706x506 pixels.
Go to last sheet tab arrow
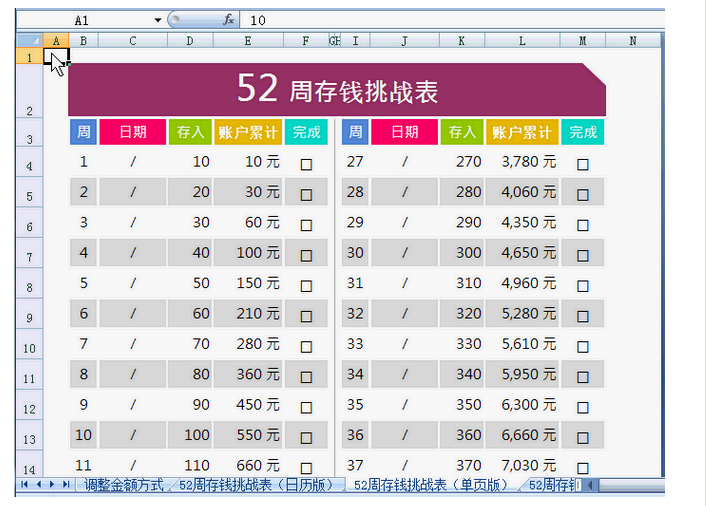pos(66,484)
